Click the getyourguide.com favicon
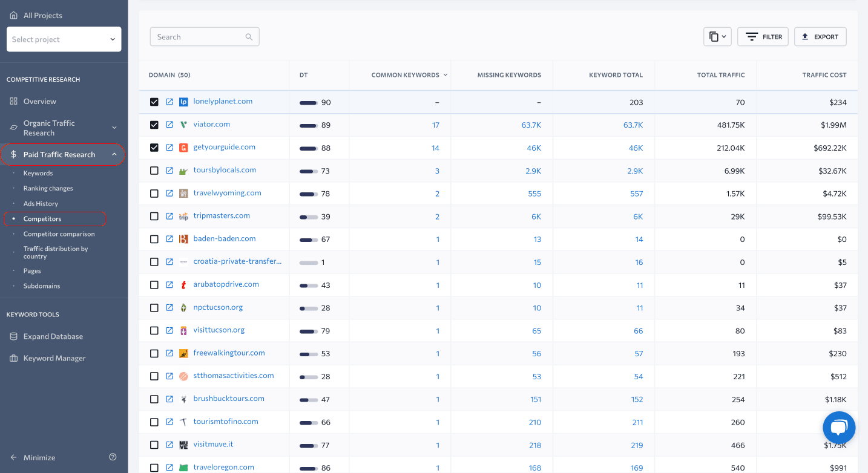Viewport: 868px width, 473px height. [x=183, y=148]
